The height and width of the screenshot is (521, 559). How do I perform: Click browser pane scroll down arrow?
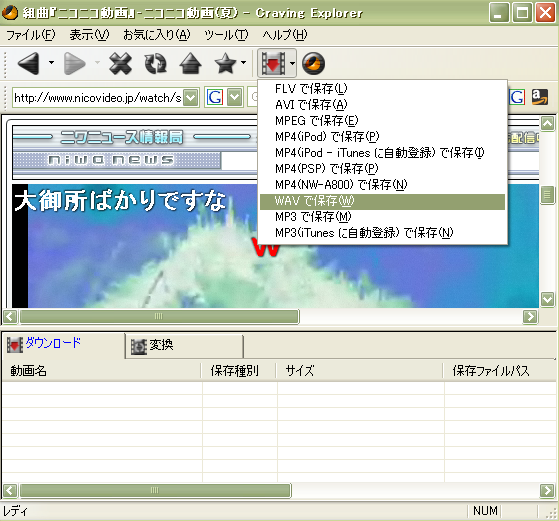point(547,299)
